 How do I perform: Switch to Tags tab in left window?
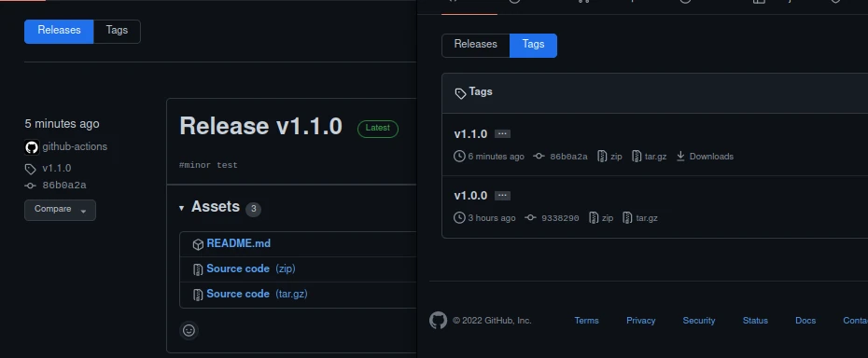click(117, 31)
